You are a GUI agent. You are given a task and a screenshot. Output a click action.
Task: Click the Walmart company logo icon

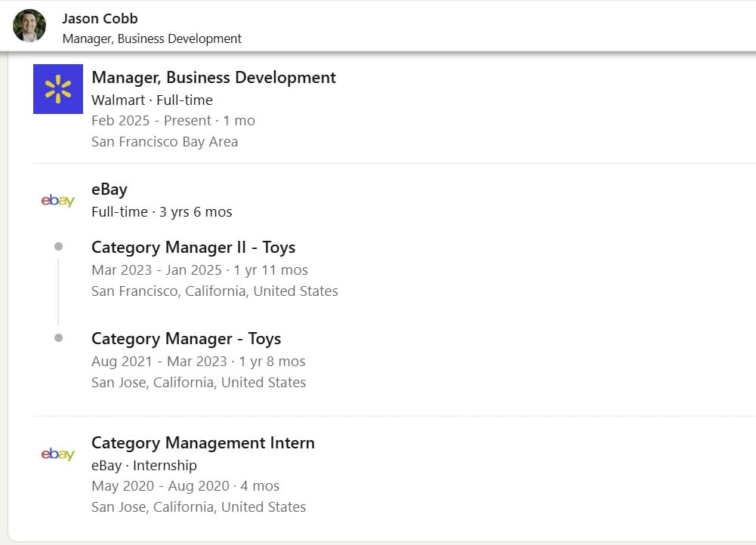click(x=58, y=89)
